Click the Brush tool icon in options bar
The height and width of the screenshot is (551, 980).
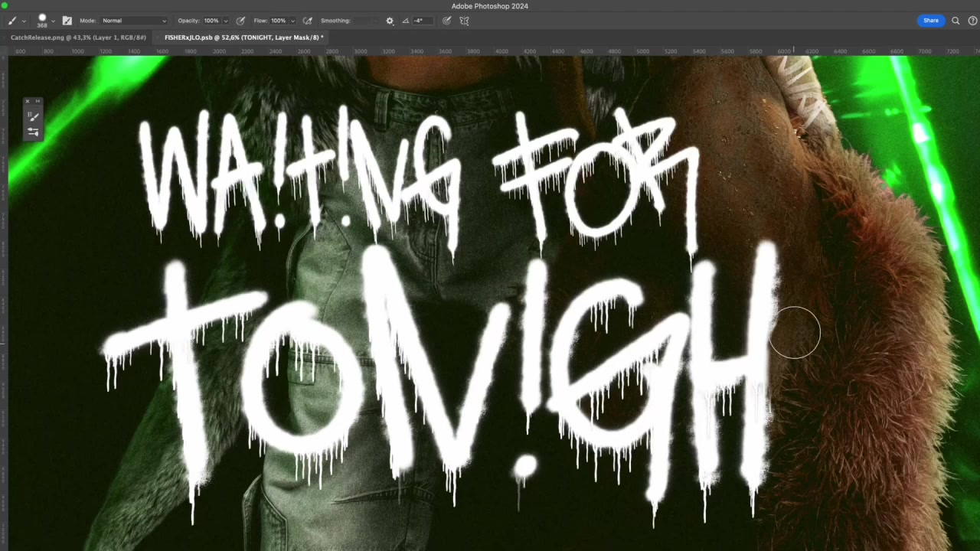point(13,21)
